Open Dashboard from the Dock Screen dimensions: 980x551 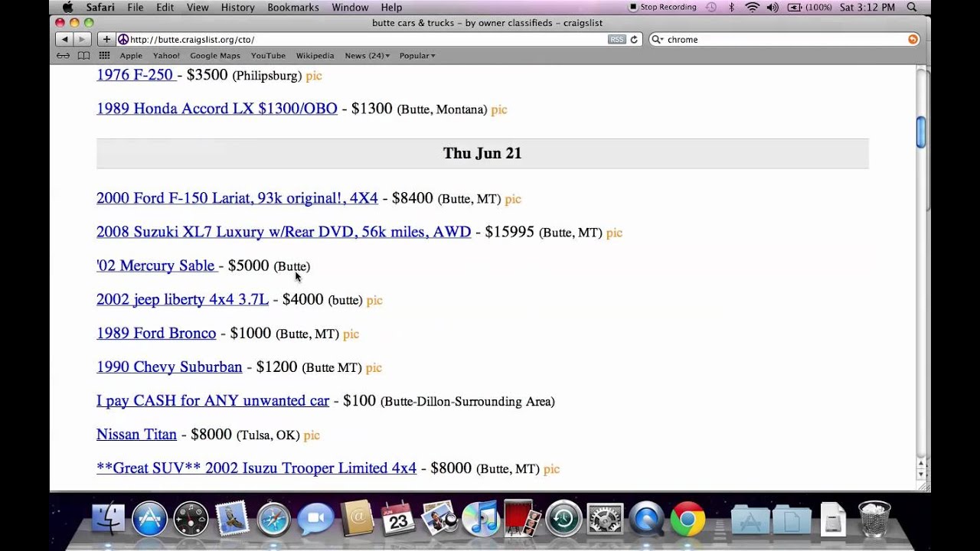(x=191, y=519)
